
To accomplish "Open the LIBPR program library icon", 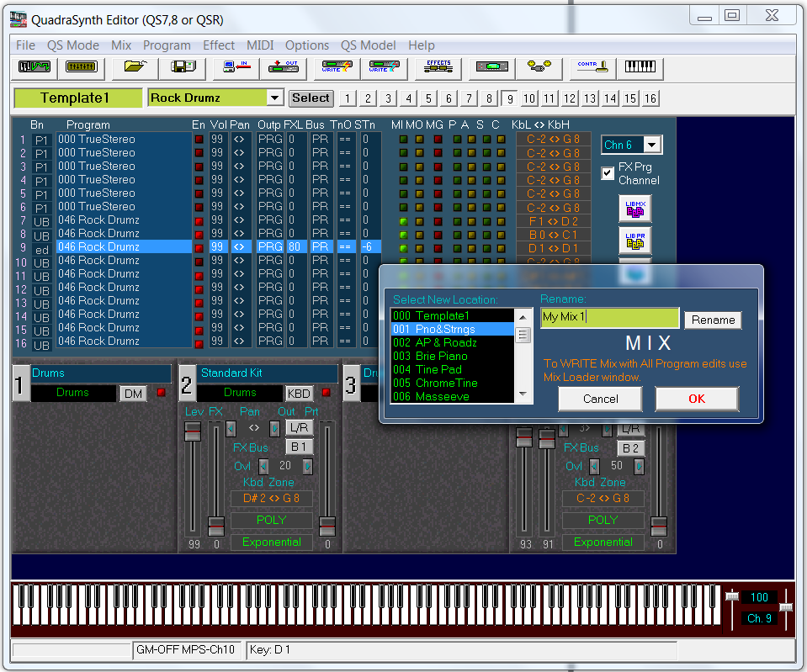I will [635, 241].
